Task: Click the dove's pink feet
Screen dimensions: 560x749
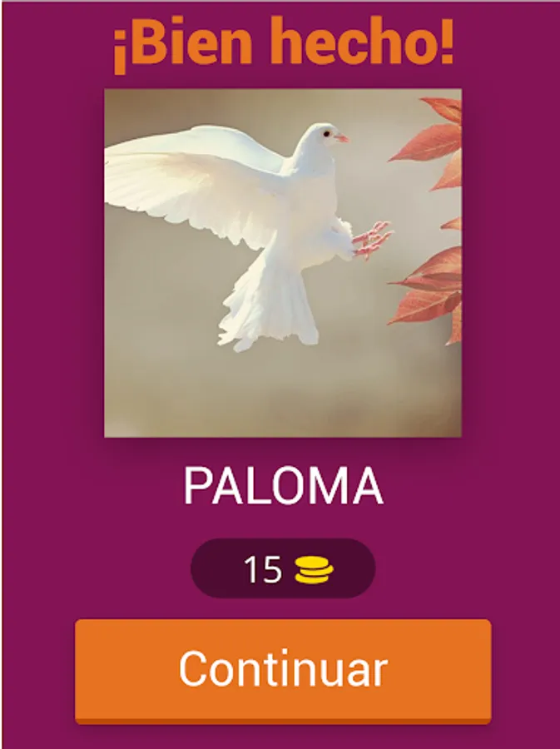Action: pyautogui.click(x=373, y=240)
